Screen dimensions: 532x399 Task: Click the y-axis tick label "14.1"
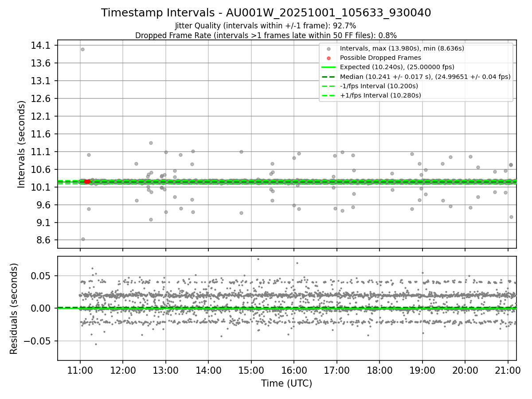click(42, 46)
